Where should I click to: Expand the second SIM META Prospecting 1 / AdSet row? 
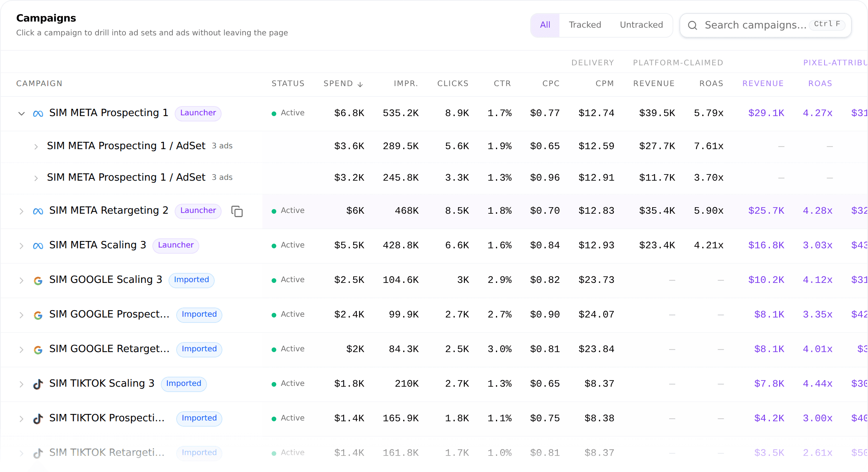pyautogui.click(x=36, y=178)
